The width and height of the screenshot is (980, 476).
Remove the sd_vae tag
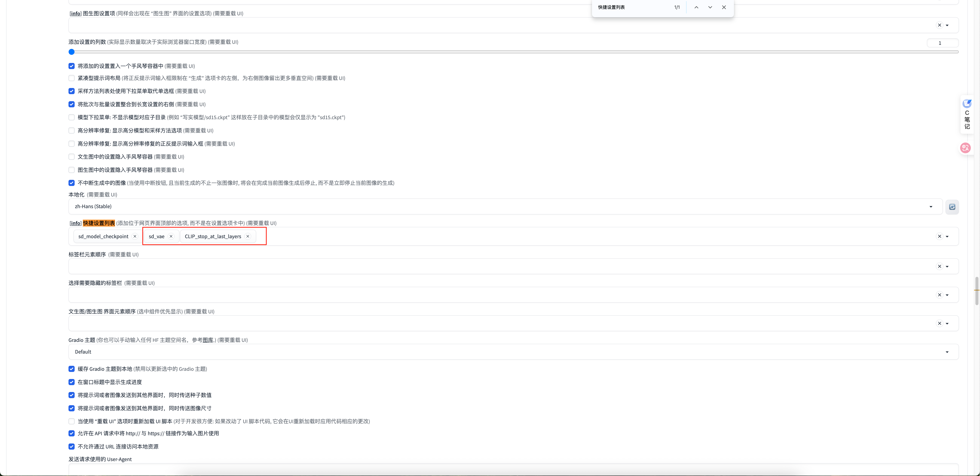tap(171, 236)
